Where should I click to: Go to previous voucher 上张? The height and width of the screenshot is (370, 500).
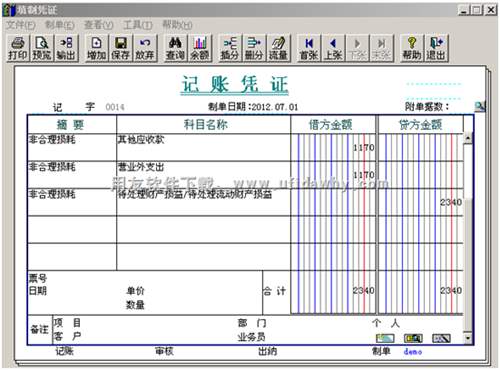click(x=333, y=48)
